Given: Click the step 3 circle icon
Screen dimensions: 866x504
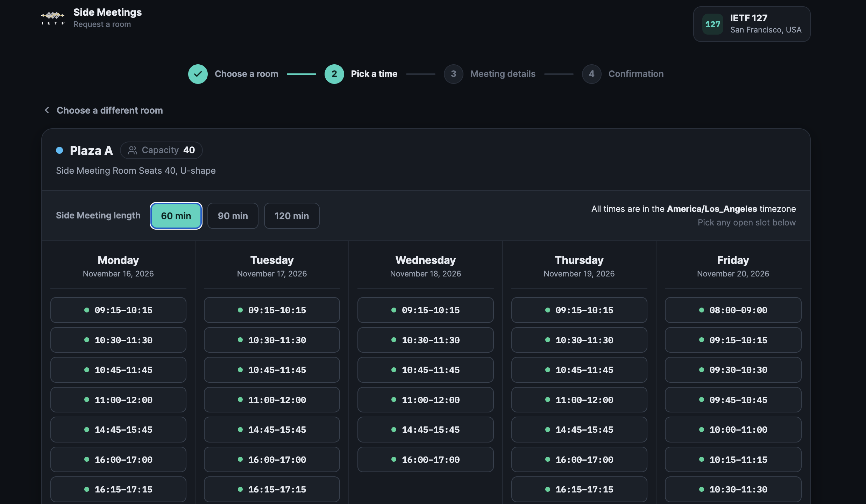Looking at the screenshot, I should (x=454, y=74).
